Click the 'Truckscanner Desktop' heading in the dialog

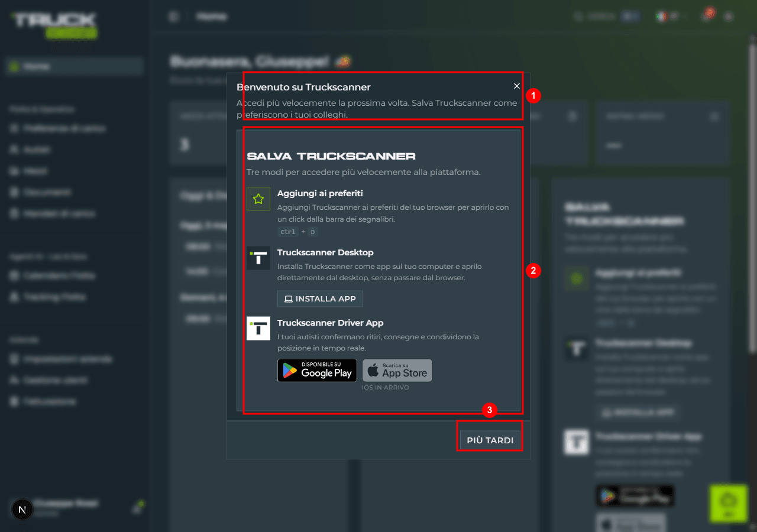pos(325,252)
